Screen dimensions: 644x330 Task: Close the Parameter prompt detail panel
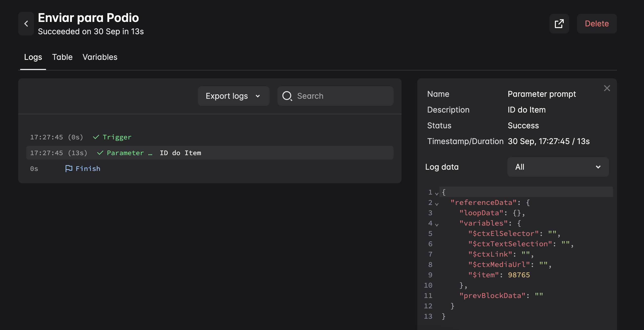click(607, 88)
